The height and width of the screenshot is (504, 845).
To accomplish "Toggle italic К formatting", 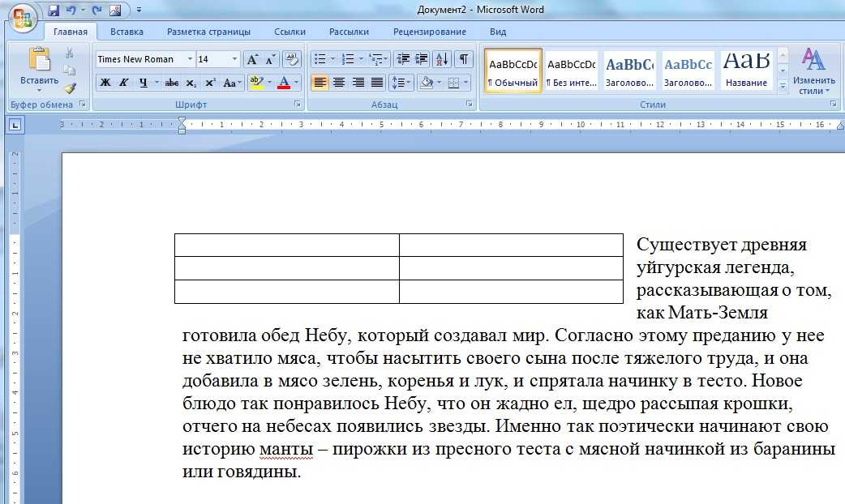I will [x=123, y=83].
